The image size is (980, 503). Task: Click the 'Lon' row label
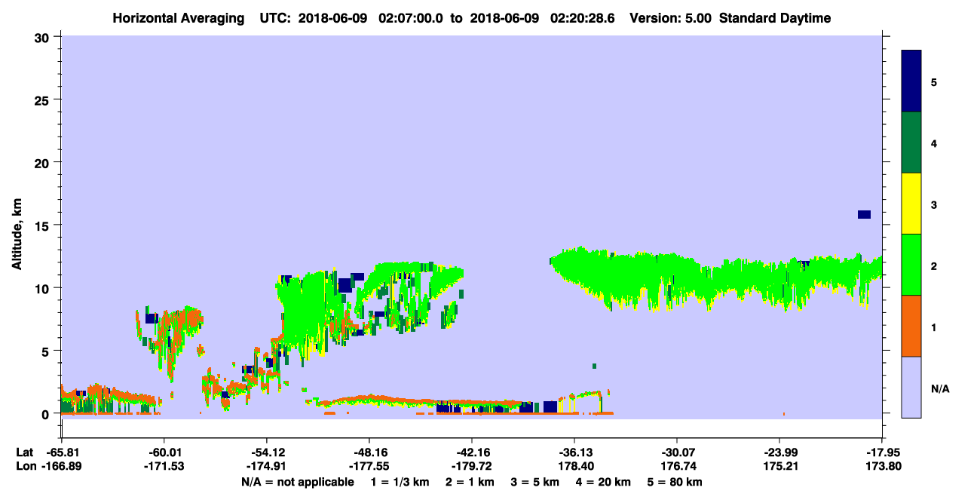tap(25, 466)
